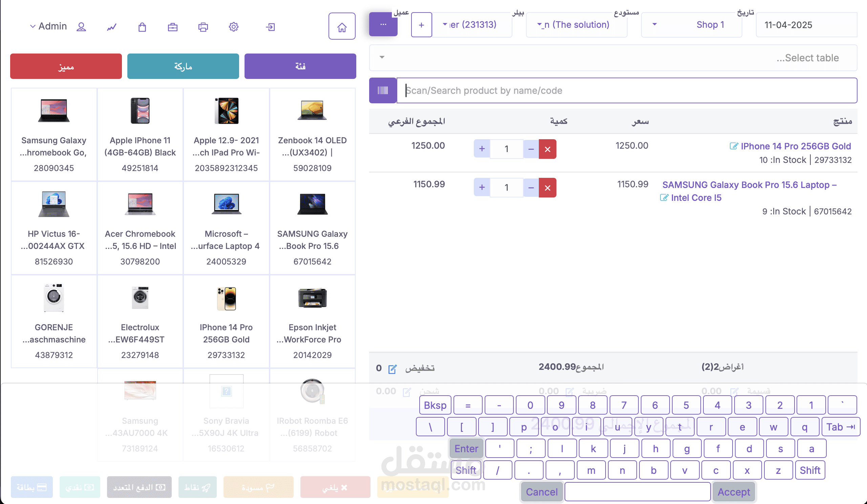Open the teal brand filter tab
This screenshot has width=867, height=504.
[x=183, y=66]
